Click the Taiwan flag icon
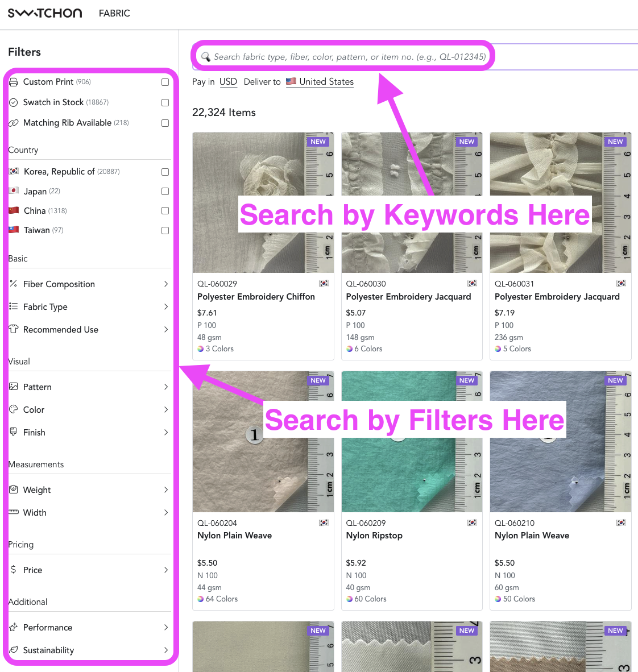Viewport: 638px width, 672px height. [x=14, y=230]
